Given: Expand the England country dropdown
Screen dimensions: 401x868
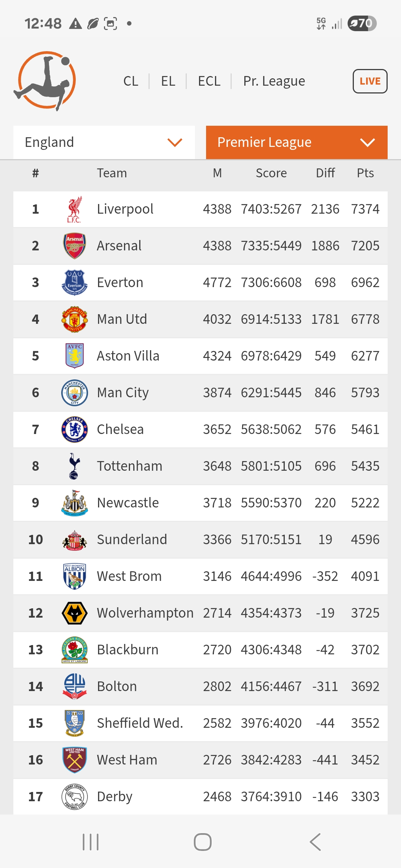Looking at the screenshot, I should click(x=104, y=142).
